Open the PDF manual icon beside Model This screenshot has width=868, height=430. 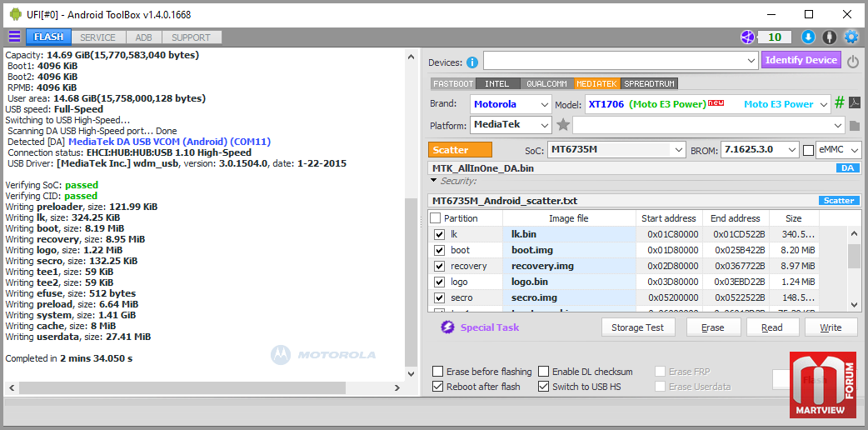click(855, 103)
